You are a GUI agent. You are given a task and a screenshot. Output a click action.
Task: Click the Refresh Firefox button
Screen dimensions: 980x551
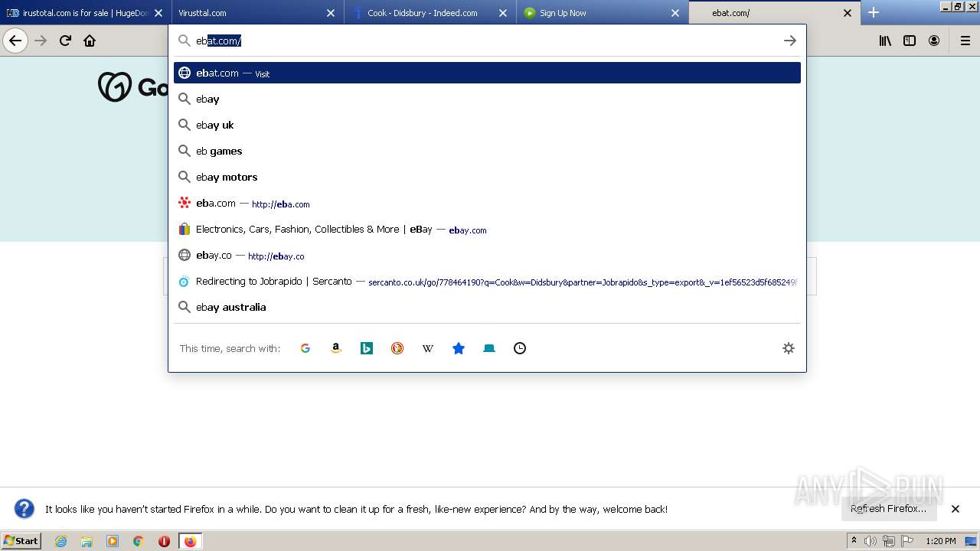pyautogui.click(x=889, y=509)
